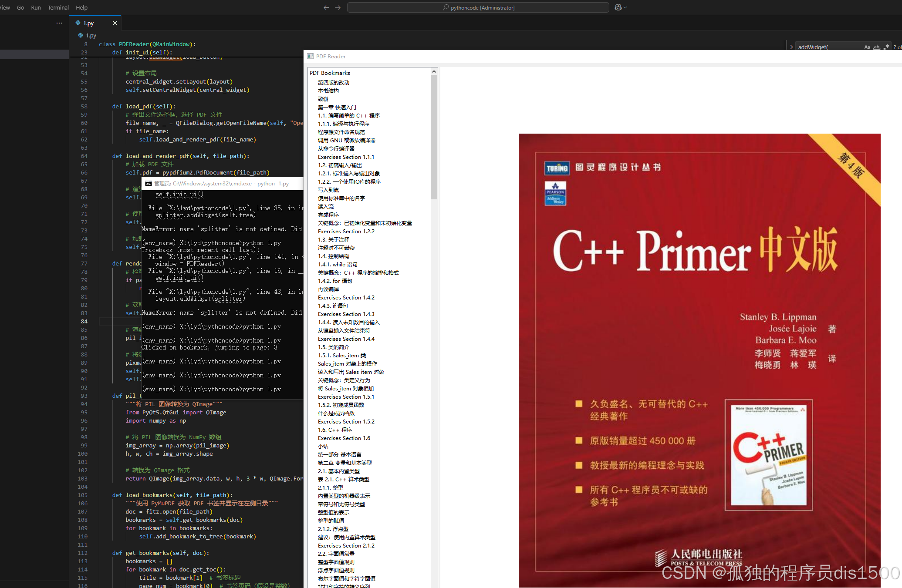This screenshot has width=902, height=588.
Task: Click the back navigation arrow
Action: [x=326, y=7]
